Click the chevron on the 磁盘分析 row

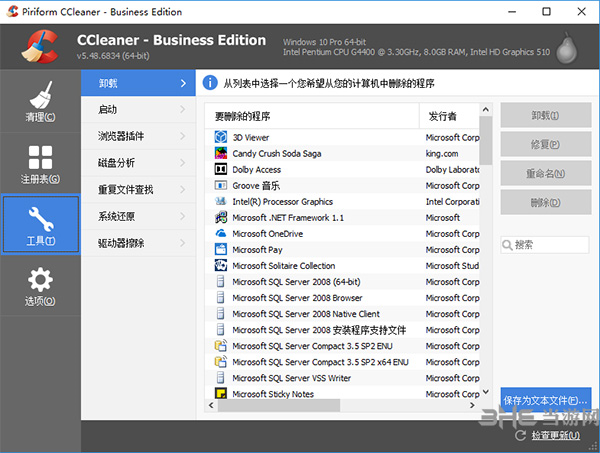coord(183,163)
